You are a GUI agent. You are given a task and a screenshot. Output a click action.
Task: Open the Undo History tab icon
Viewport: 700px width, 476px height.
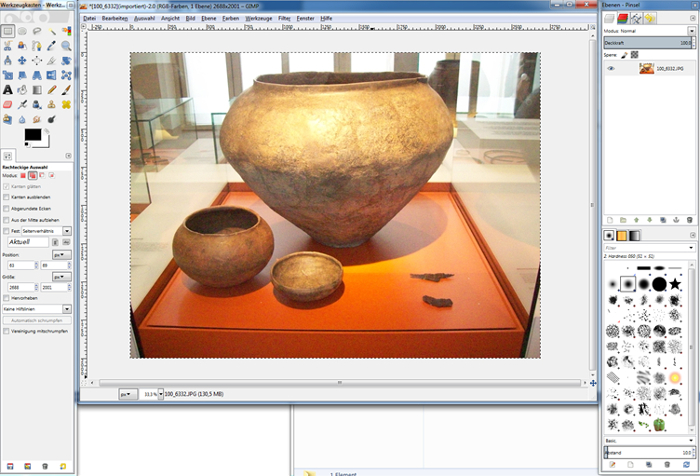click(650, 17)
